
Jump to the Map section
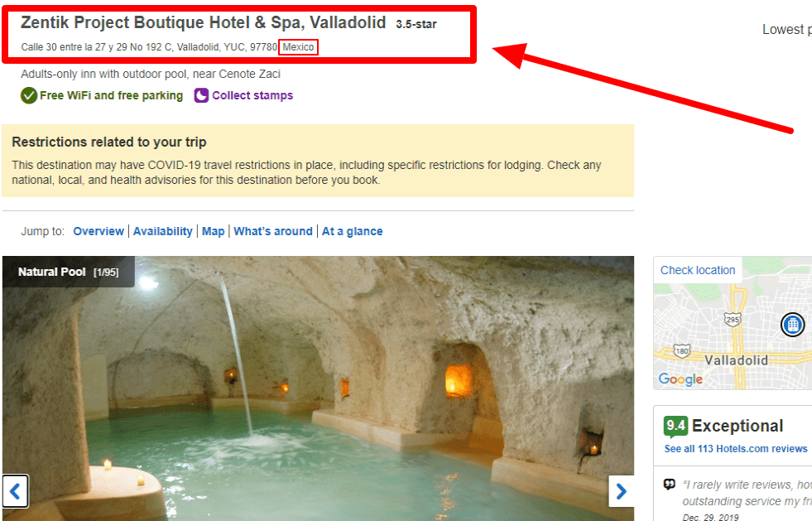click(213, 231)
